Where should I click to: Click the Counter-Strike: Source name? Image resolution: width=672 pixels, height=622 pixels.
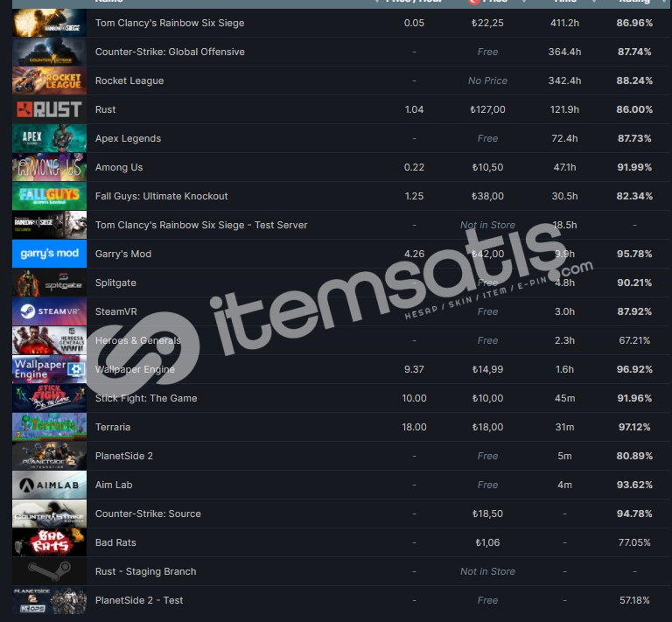pos(148,514)
